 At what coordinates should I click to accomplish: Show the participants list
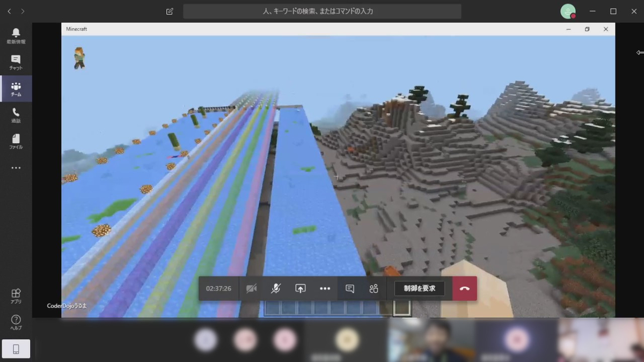tap(374, 288)
